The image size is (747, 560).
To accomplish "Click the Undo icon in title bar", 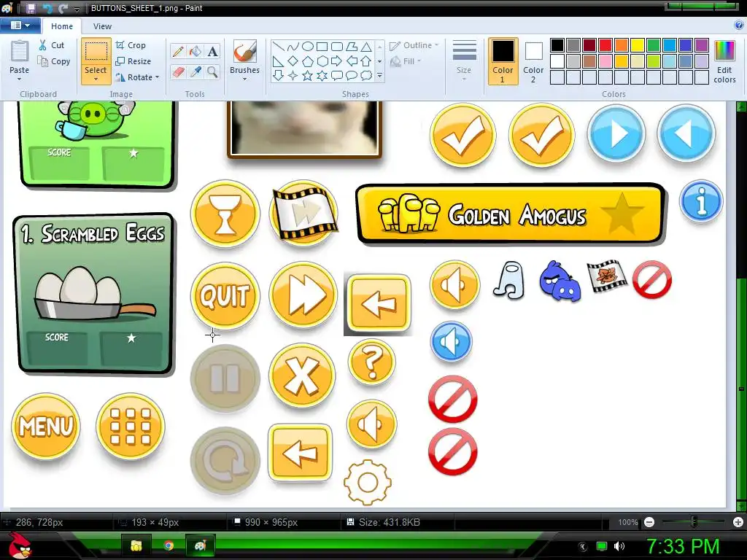I will coord(47,8).
